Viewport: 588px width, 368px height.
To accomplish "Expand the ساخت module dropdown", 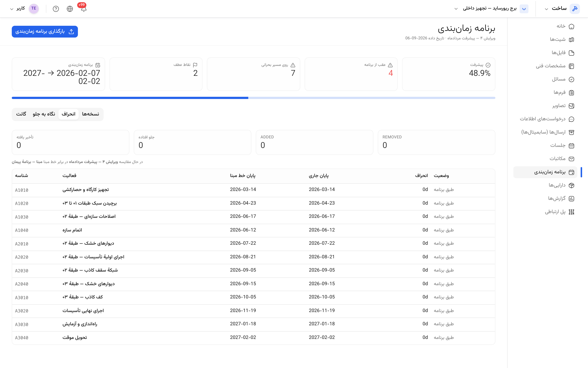I will [x=546, y=9].
